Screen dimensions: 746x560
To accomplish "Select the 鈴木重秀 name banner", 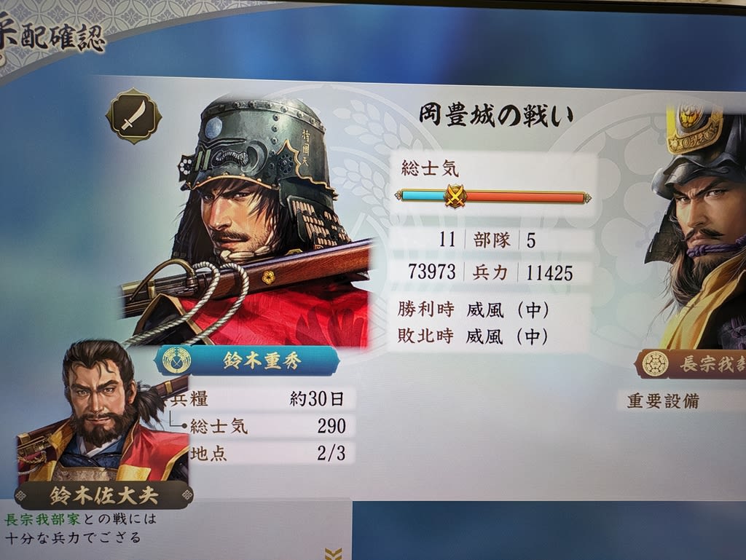I will point(248,360).
